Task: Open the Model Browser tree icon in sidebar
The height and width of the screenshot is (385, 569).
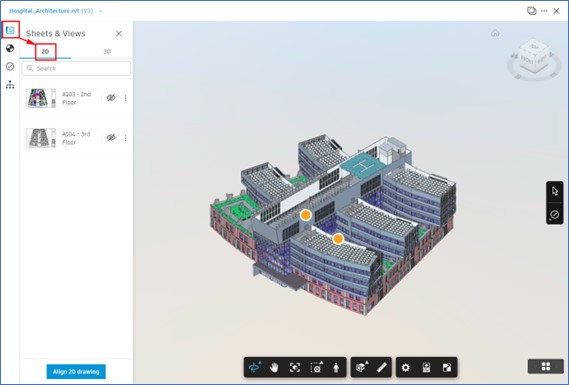Action: (x=10, y=85)
